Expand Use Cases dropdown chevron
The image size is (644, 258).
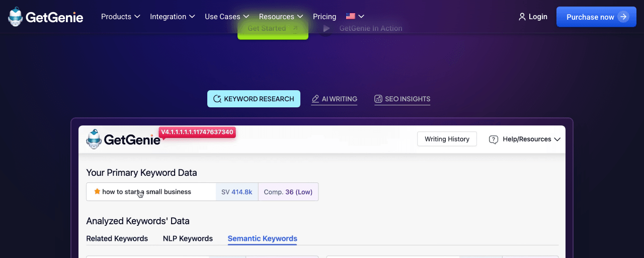coord(246,17)
